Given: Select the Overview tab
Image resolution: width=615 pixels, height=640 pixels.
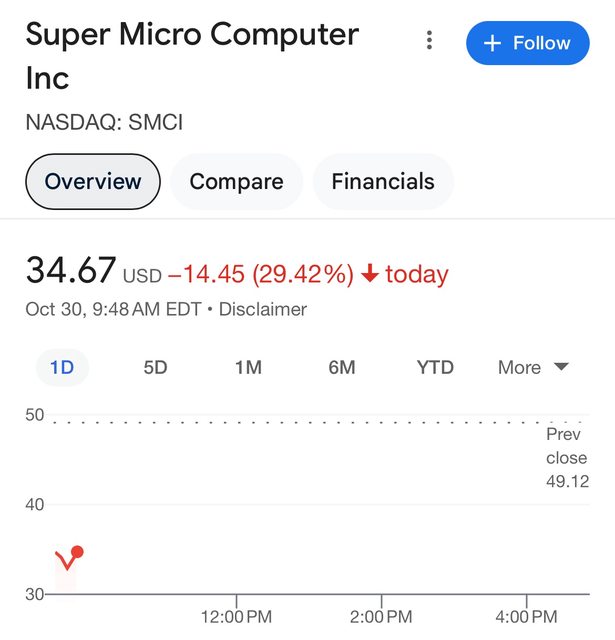Looking at the screenshot, I should (x=93, y=182).
